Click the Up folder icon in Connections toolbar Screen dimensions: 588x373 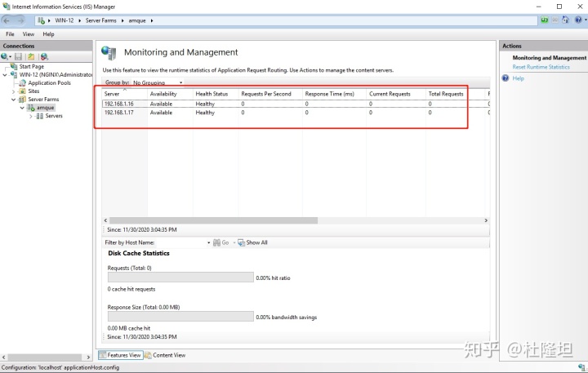click(31, 56)
